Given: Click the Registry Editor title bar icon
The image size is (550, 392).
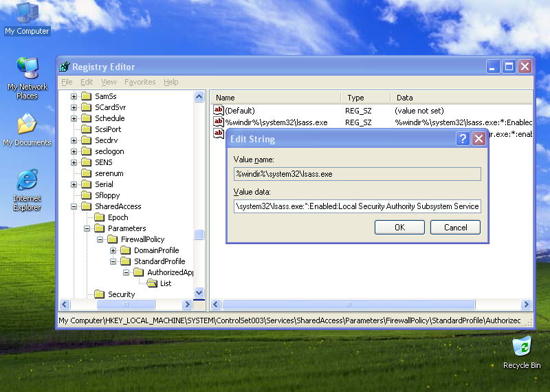Looking at the screenshot, I should 65,66.
